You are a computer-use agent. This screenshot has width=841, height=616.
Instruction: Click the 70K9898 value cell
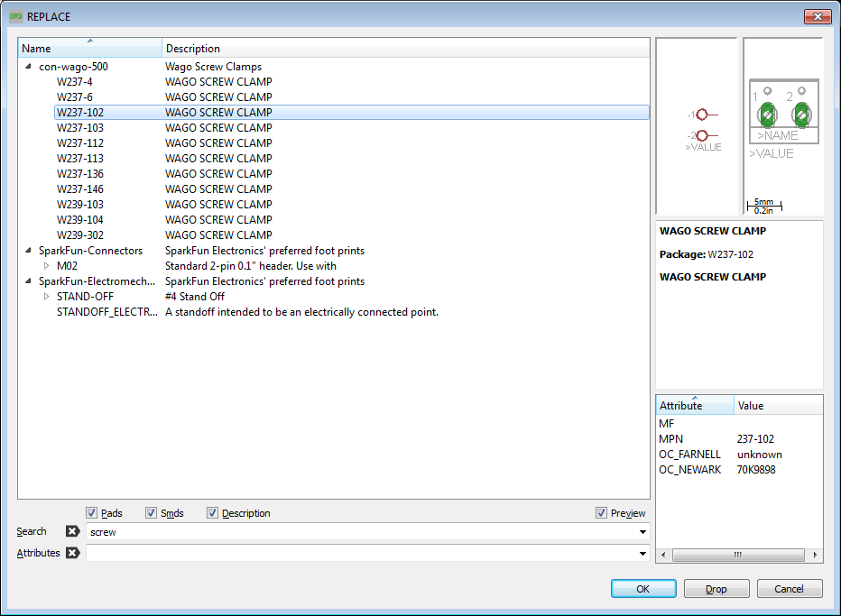(756, 470)
